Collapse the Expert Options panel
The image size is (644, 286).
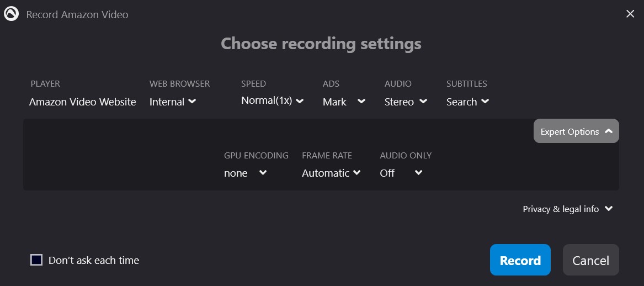point(576,131)
